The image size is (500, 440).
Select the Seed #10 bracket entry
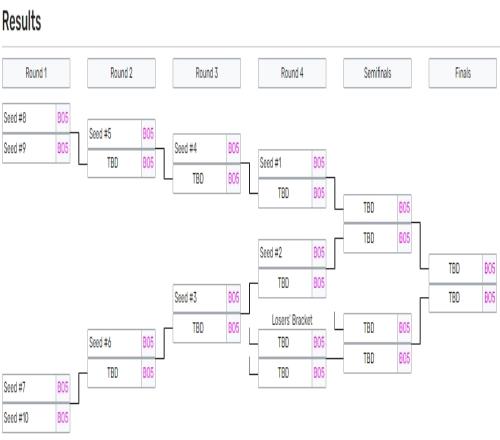pyautogui.click(x=36, y=418)
